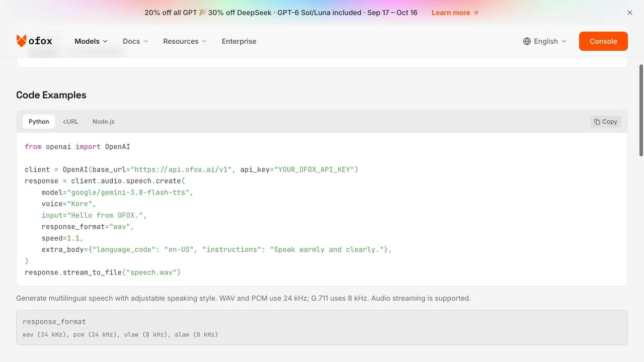Switch to the cURL tab
The height and width of the screenshot is (362, 644).
point(71,122)
